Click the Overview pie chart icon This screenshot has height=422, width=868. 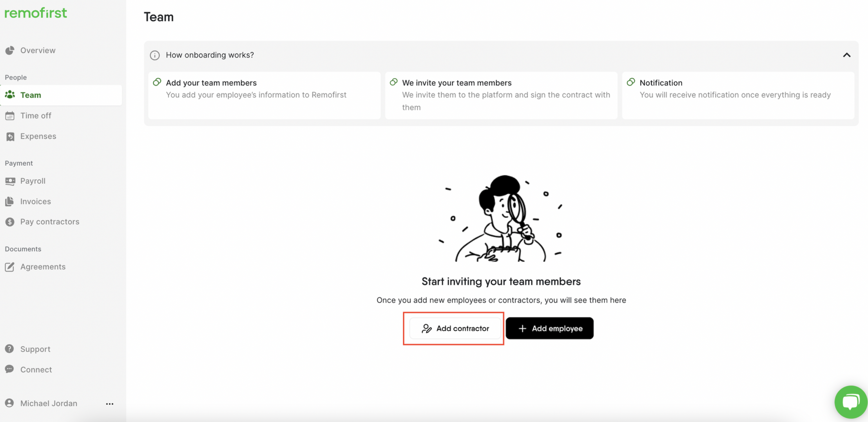10,50
